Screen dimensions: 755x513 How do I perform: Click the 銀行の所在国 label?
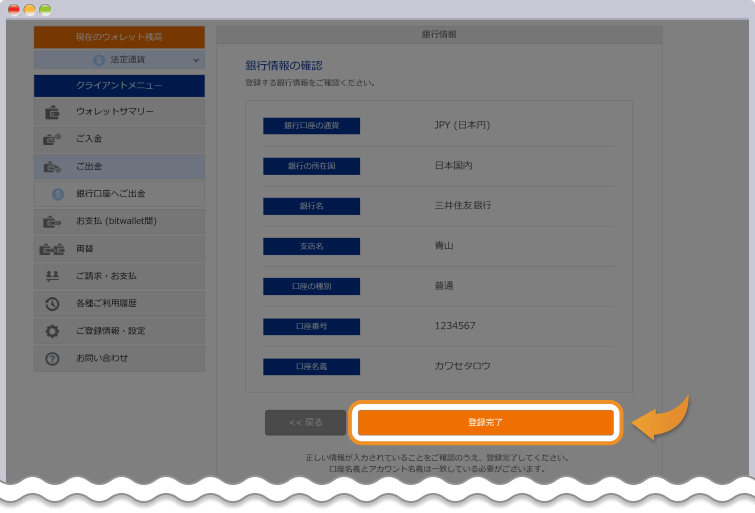pyautogui.click(x=312, y=166)
